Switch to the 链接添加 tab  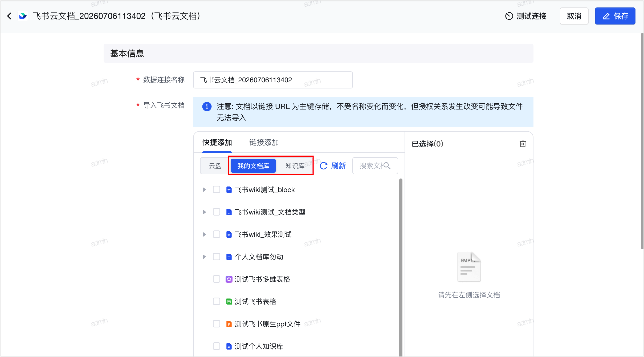[264, 143]
